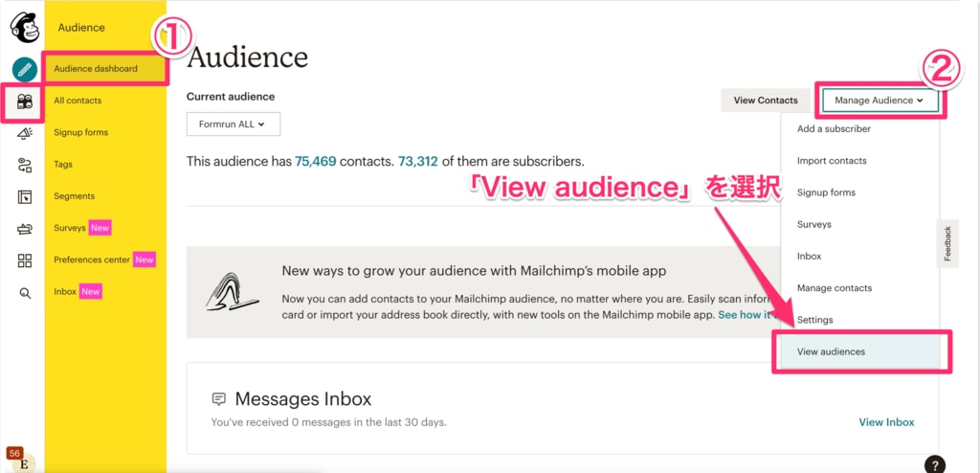Open the Automations journey icon
The height and width of the screenshot is (473, 980).
(x=24, y=166)
